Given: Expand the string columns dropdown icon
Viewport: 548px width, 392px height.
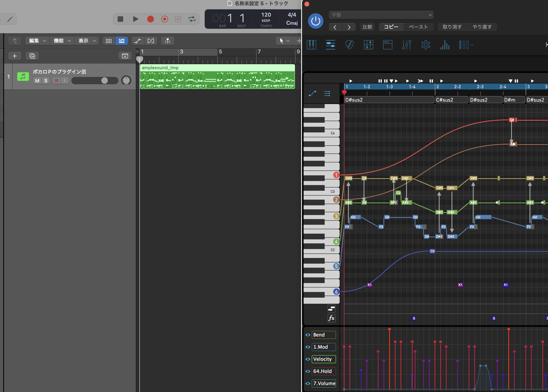Looking at the screenshot, I should click(x=466, y=45).
